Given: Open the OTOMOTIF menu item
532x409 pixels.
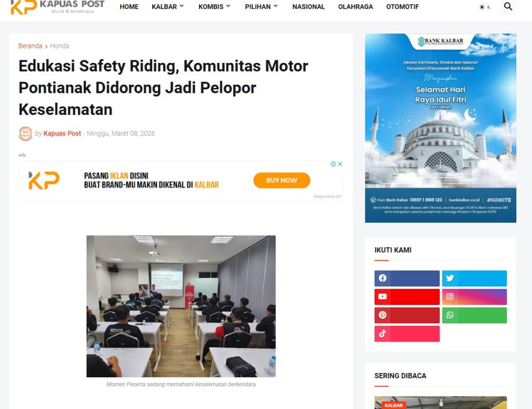Looking at the screenshot, I should pyautogui.click(x=403, y=6).
